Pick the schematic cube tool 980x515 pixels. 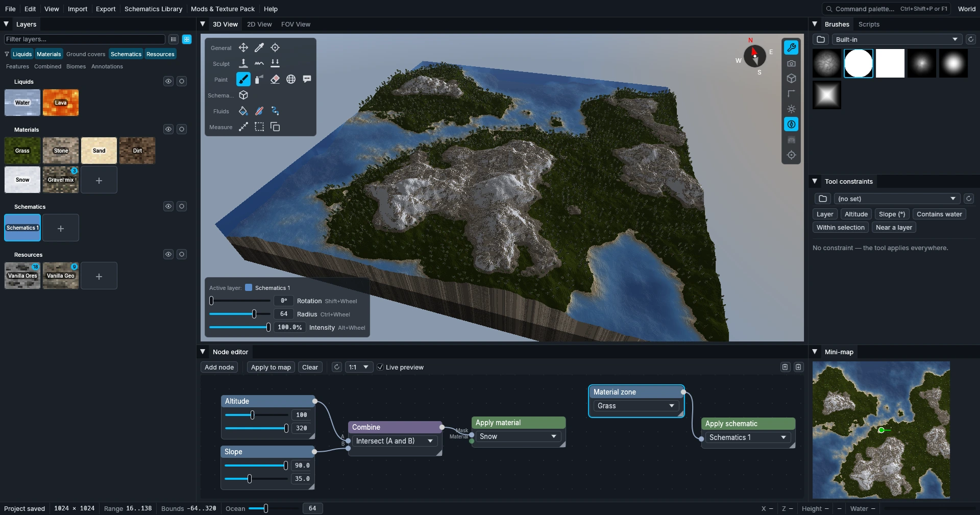(x=243, y=95)
